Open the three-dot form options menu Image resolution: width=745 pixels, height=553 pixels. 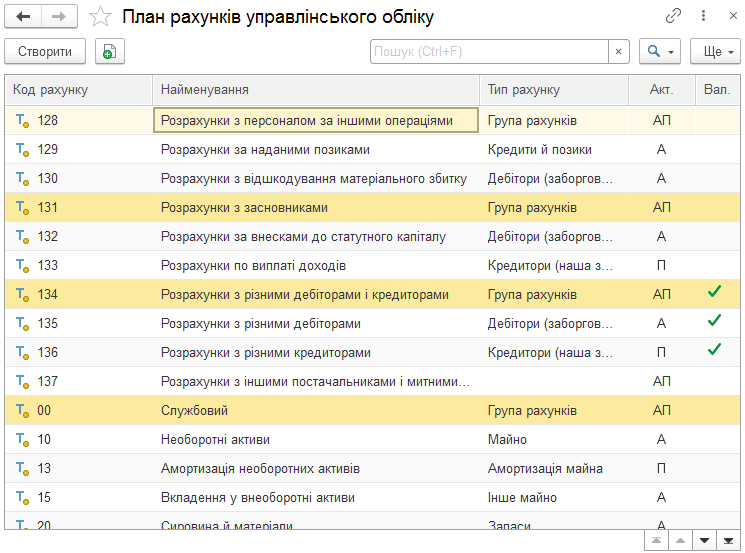[703, 16]
